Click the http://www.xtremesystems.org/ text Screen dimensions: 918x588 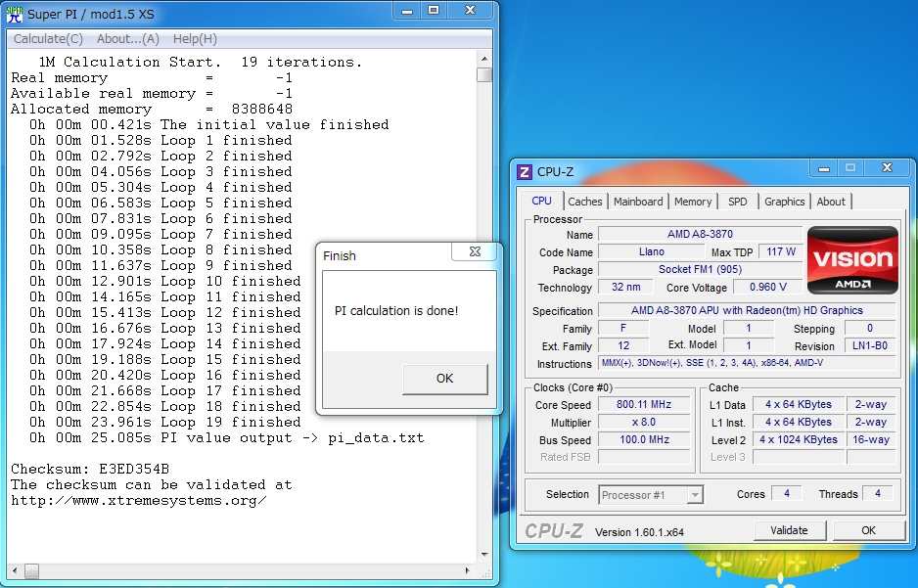click(139, 501)
